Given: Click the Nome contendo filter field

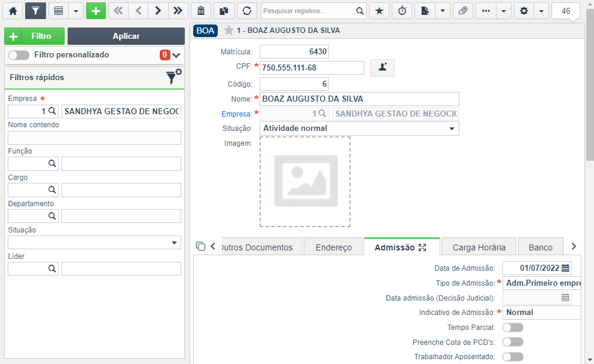Looking at the screenshot, I should point(95,137).
